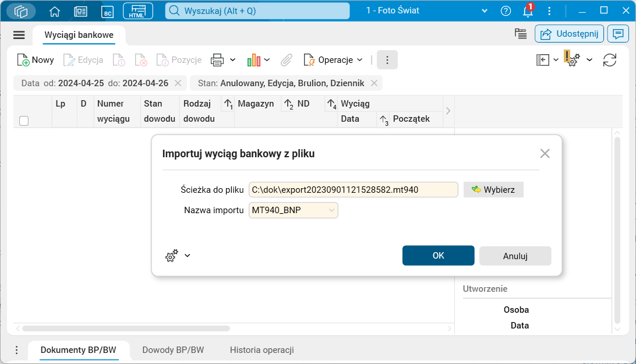Open the Operacje operations menu

[333, 60]
